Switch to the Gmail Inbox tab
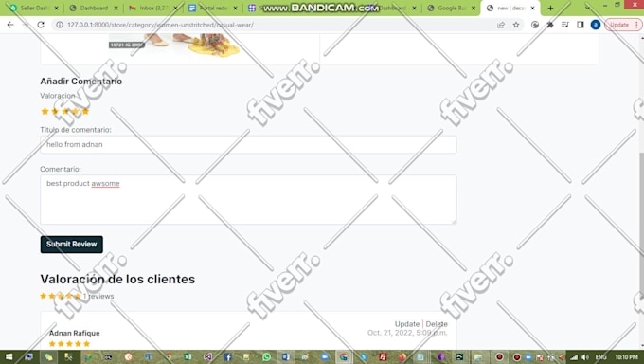The height and width of the screenshot is (364, 644). 152,8
